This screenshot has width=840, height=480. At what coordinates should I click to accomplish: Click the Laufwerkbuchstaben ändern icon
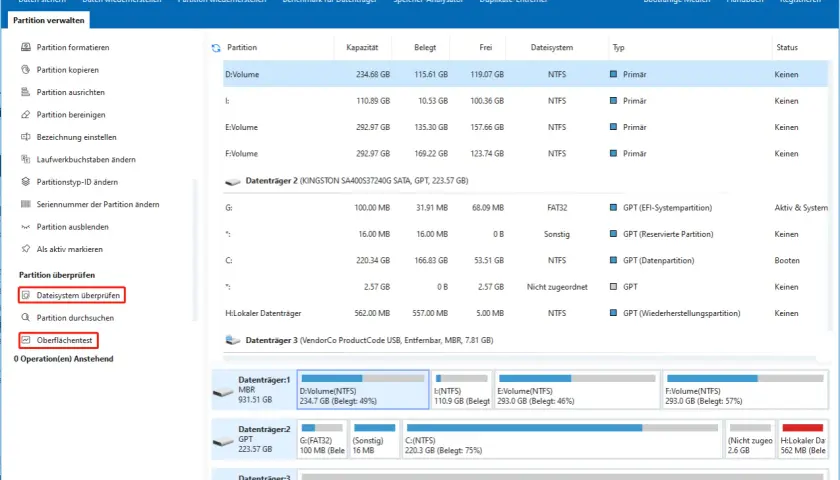26,160
